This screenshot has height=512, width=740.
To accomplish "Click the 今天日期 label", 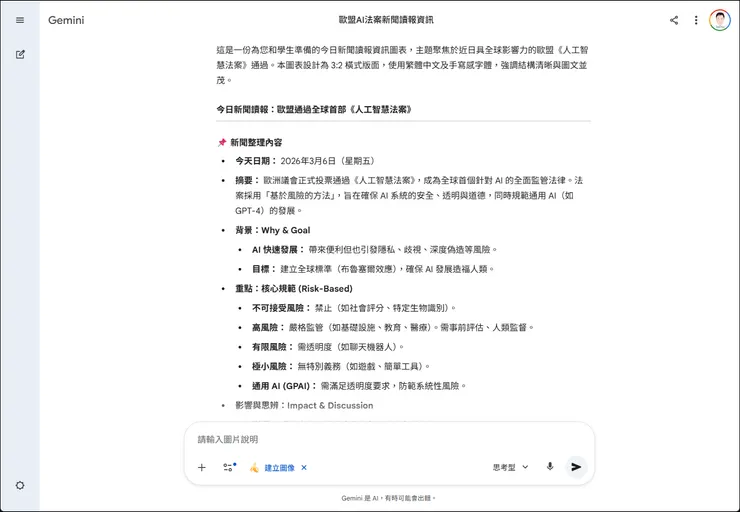I will (x=255, y=161).
